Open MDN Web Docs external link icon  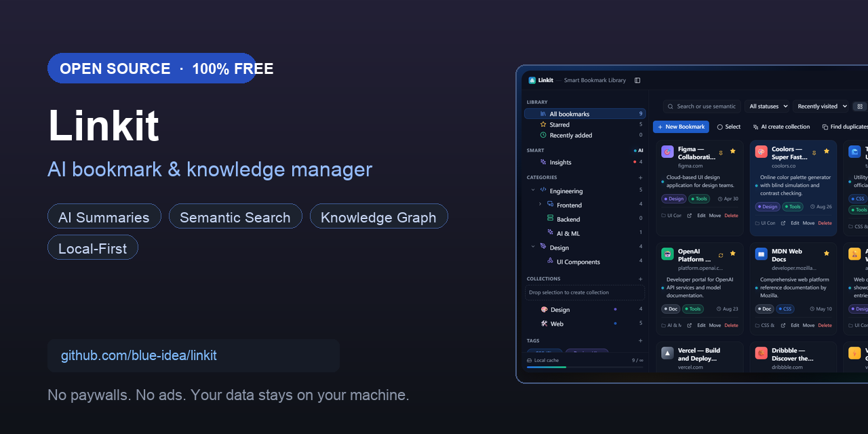coord(783,325)
